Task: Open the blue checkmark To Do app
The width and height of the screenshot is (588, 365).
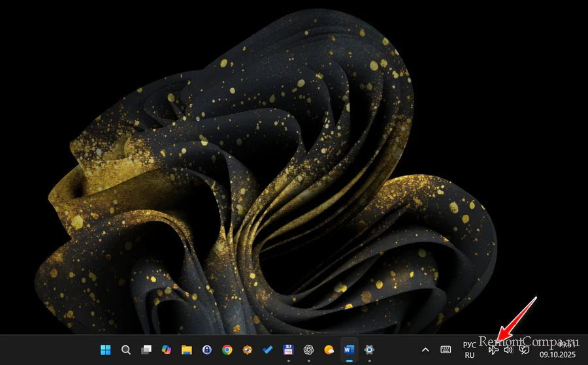Action: (x=268, y=349)
